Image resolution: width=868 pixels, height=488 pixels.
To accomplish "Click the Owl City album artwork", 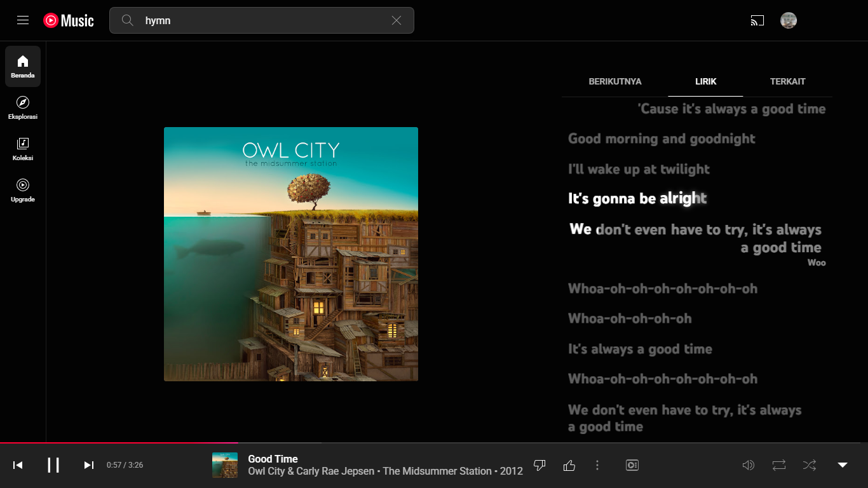I will coord(291,254).
